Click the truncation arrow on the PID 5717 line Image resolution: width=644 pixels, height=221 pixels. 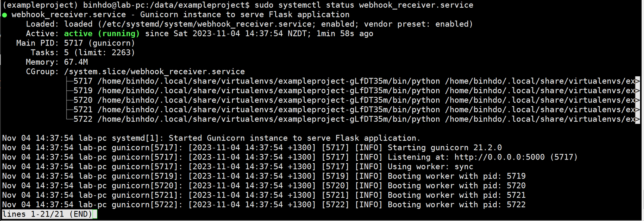637,81
